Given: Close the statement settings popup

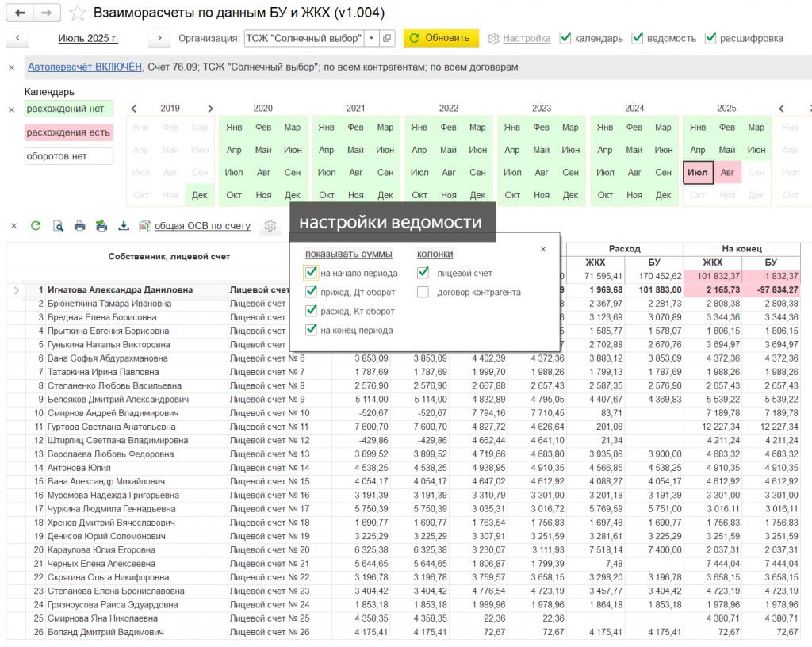Looking at the screenshot, I should click(x=543, y=249).
